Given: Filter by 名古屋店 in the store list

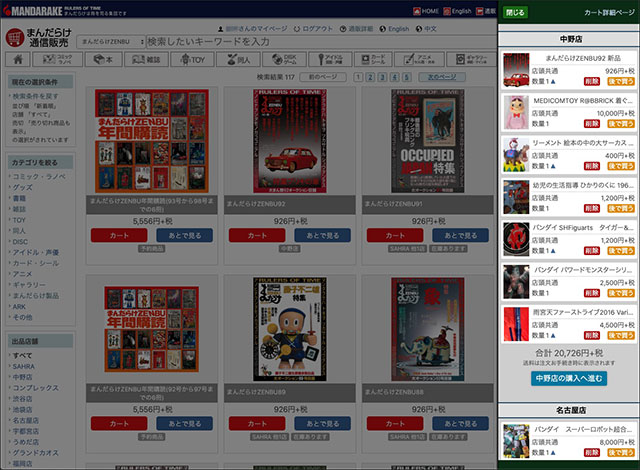Looking at the screenshot, I should click(25, 420).
